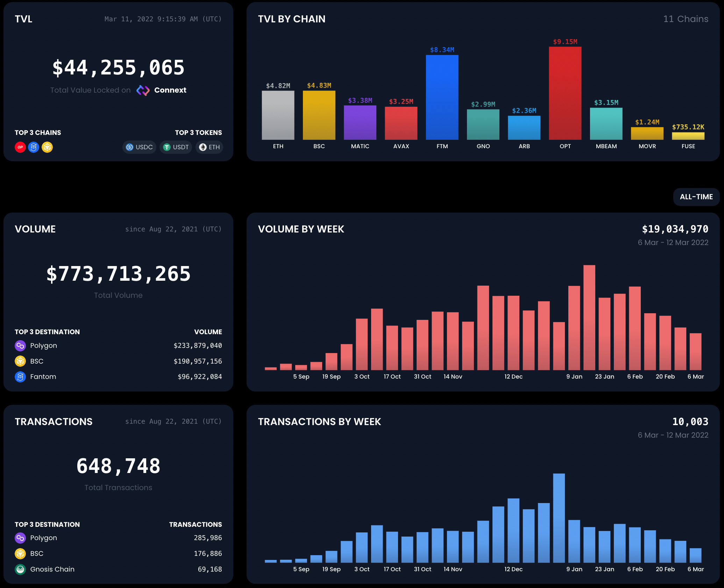Click the FTM bar showing $8.34M
The height and width of the screenshot is (588, 724).
[x=442, y=98]
